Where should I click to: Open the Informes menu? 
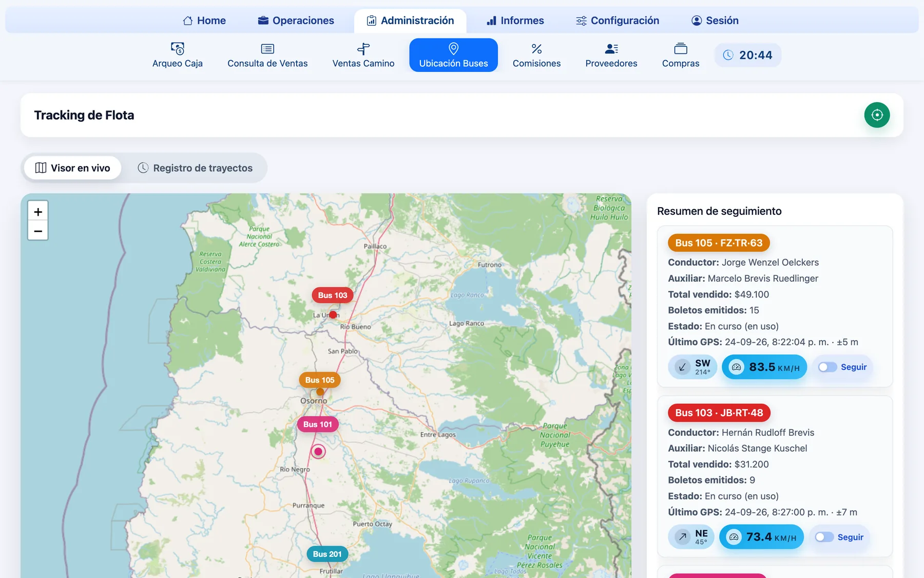515,21
